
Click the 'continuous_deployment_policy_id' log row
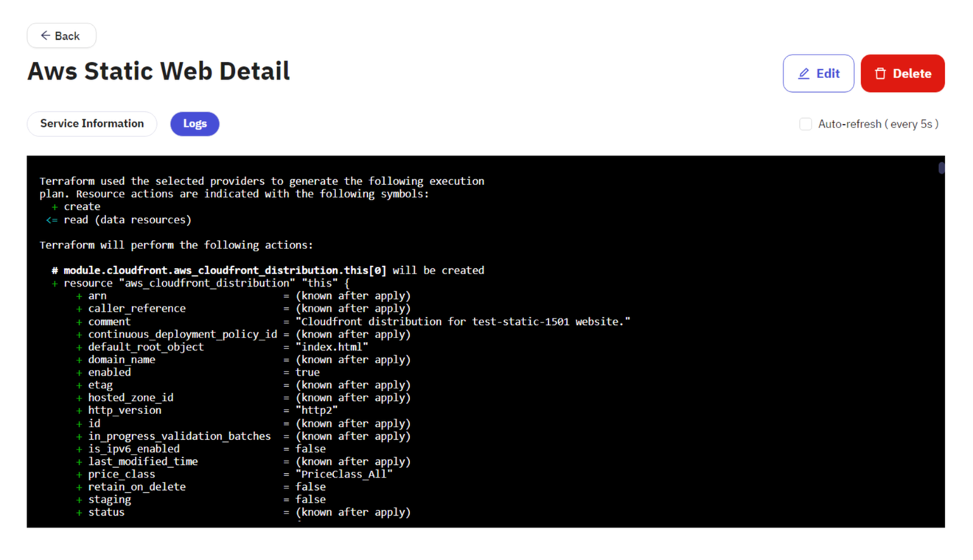[x=243, y=334]
